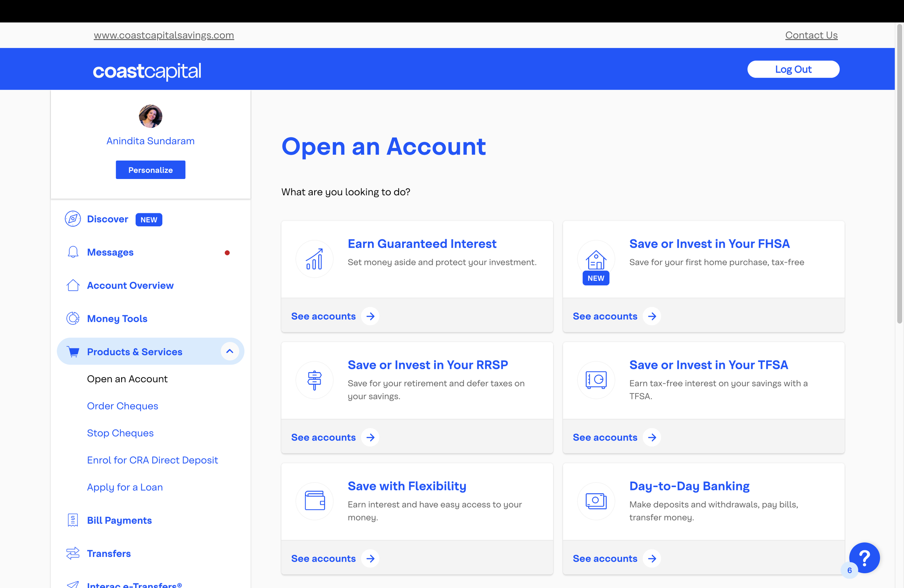
Task: Click the arrow under Day-to-Day Banking
Action: [x=652, y=559]
